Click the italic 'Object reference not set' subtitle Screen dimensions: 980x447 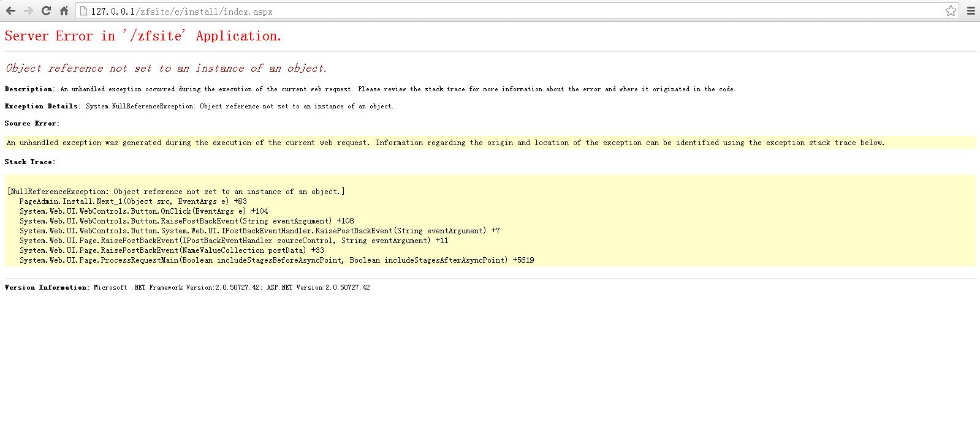coord(166,68)
